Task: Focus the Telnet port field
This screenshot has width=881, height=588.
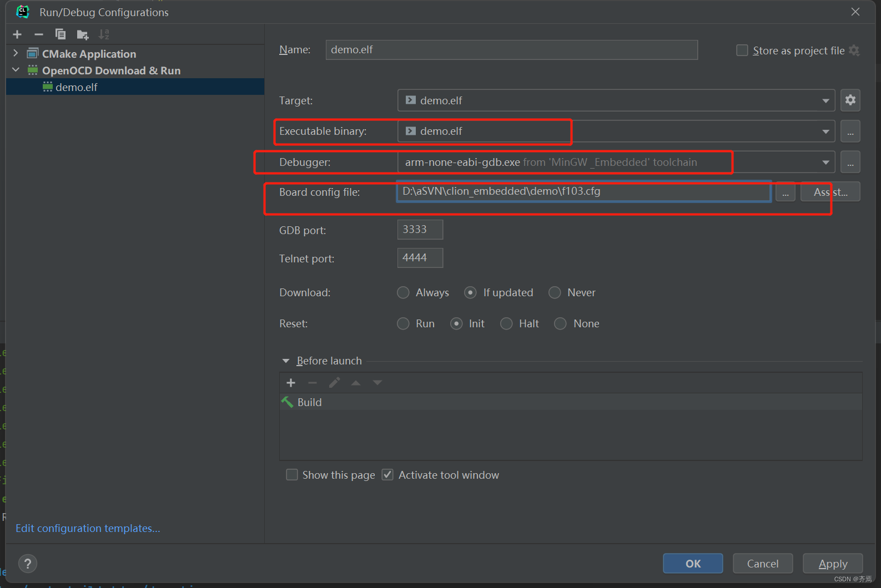Action: coord(420,258)
